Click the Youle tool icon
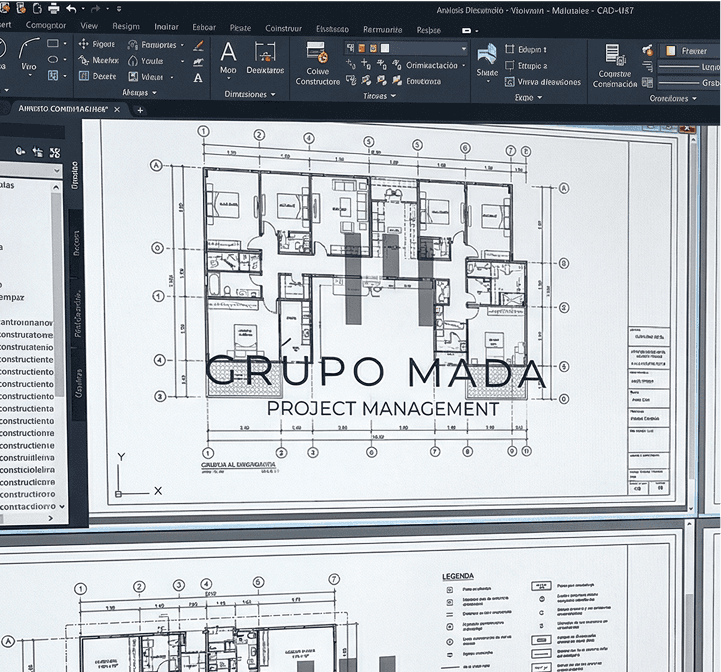The width and height of the screenshot is (721, 672). point(133,61)
